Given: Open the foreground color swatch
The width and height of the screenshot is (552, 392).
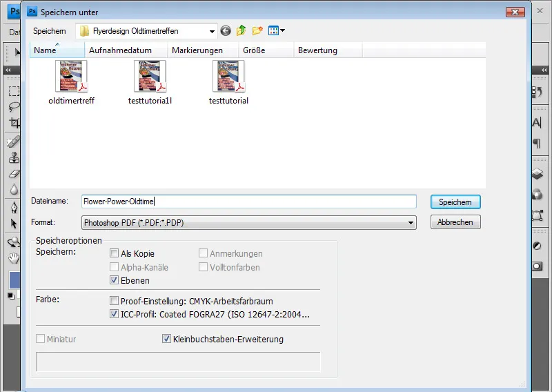Looking at the screenshot, I should pos(14,280).
